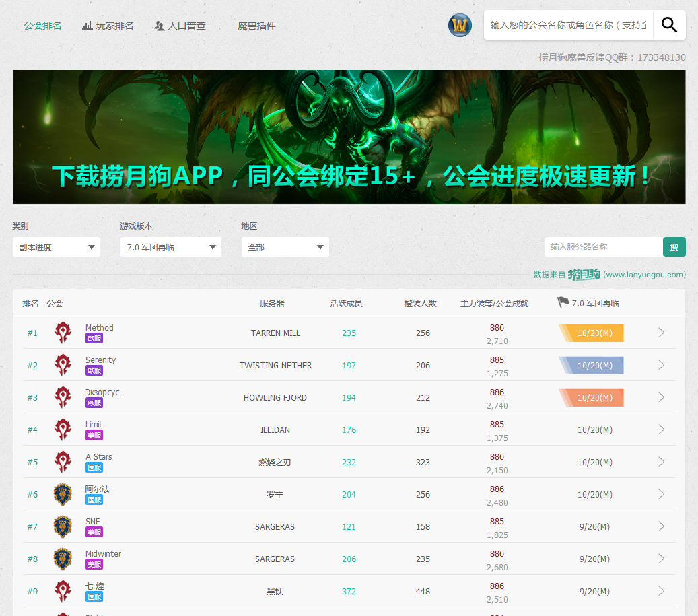Expand Midwinter row with right chevron
Image resolution: width=698 pixels, height=616 pixels.
[x=662, y=559]
